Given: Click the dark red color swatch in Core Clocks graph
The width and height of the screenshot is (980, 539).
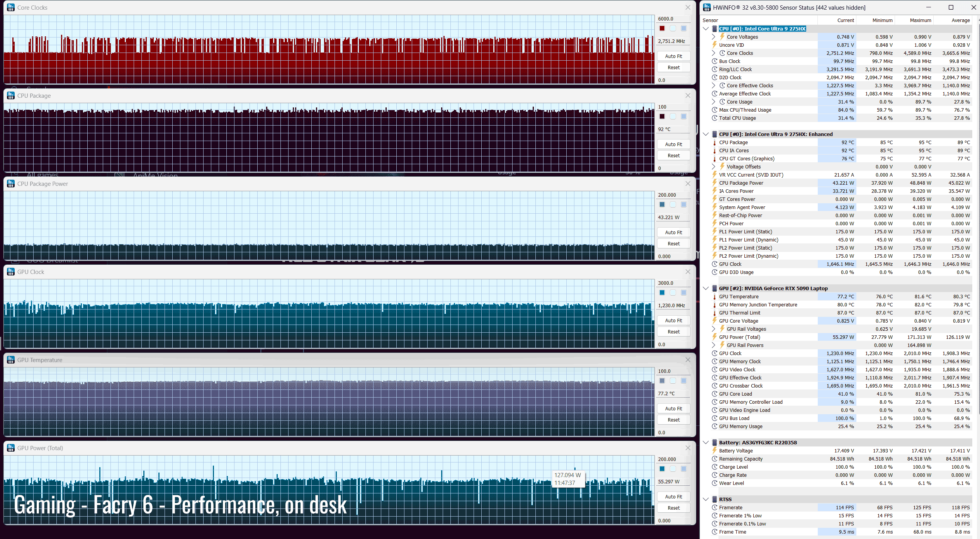Looking at the screenshot, I should pos(662,28).
